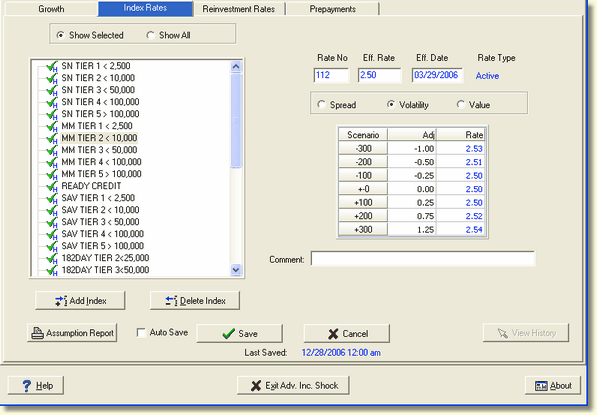Click the checkmark icon beside SN TIER 3 < 50,000
This screenshot has height=415, width=597.
52,91
